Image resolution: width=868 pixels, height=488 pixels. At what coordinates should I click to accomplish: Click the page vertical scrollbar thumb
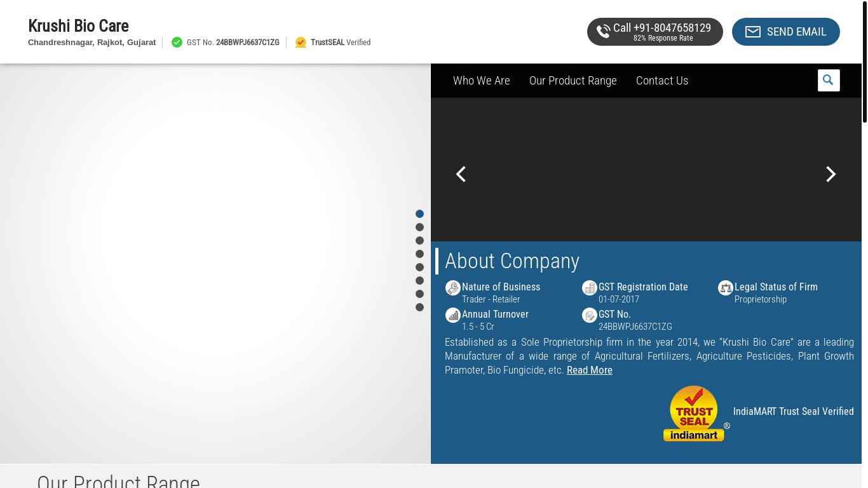coord(865,62)
